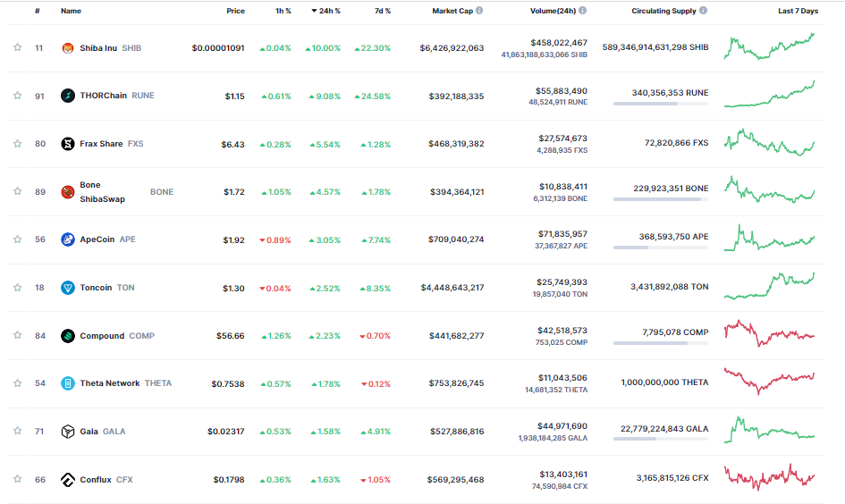The width and height of the screenshot is (845, 504).
Task: Sort by Market Cap column header
Action: pyautogui.click(x=452, y=11)
